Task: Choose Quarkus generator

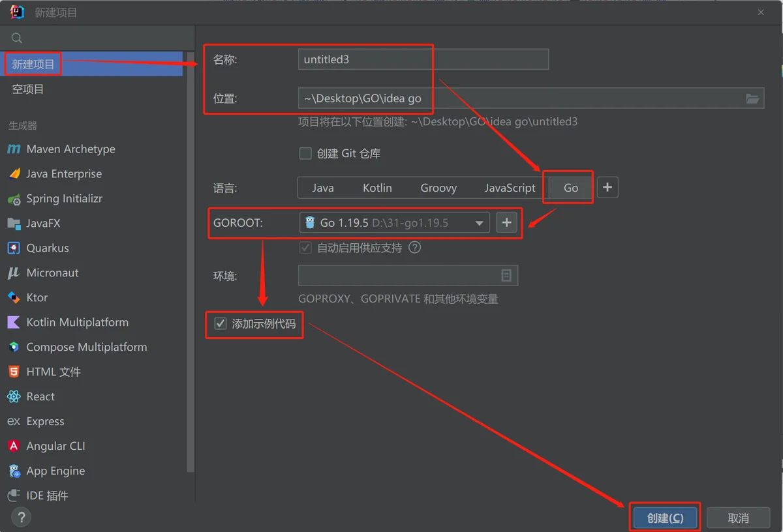Action: 91,248
